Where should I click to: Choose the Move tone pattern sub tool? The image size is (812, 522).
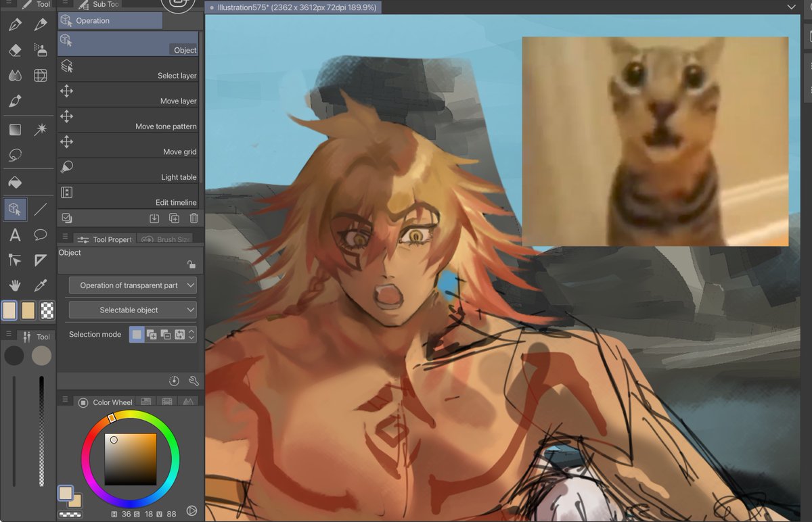[x=128, y=120]
